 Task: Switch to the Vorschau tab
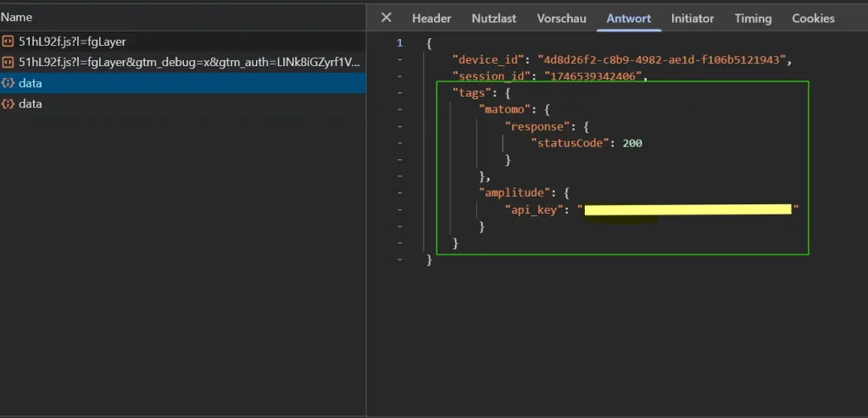[561, 19]
